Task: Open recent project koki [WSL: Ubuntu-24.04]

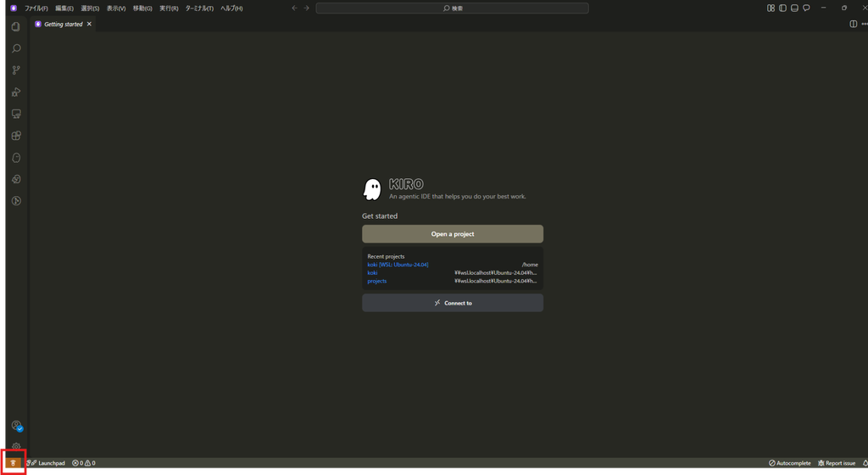Action: tap(398, 265)
